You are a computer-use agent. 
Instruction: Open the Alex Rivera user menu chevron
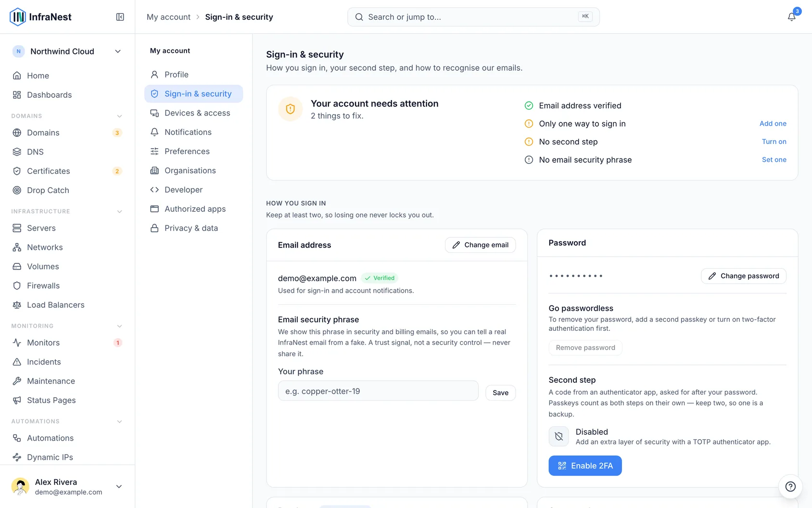coord(119,486)
